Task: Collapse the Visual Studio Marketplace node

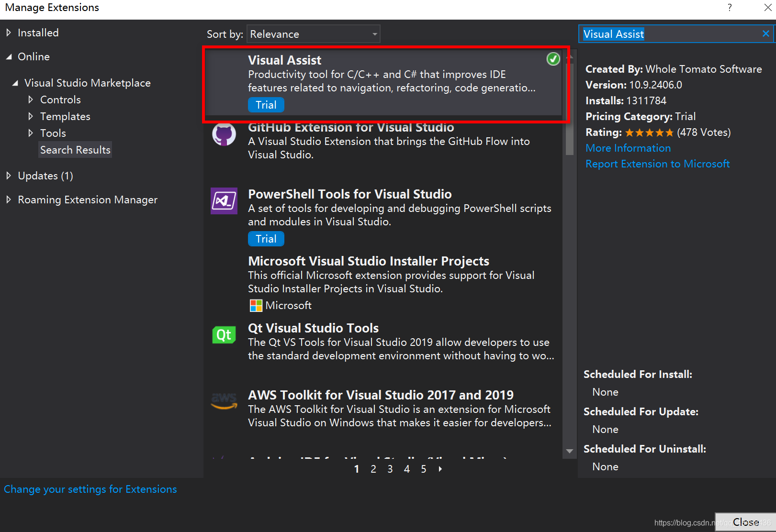Action: (15, 83)
